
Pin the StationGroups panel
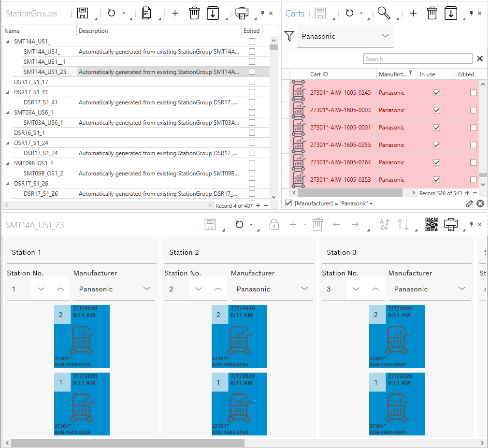pyautogui.click(x=262, y=13)
